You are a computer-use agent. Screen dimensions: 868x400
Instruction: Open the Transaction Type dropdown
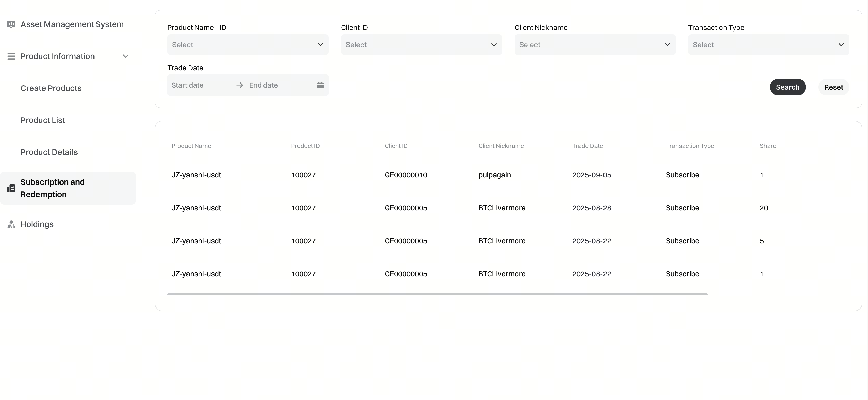coord(768,45)
